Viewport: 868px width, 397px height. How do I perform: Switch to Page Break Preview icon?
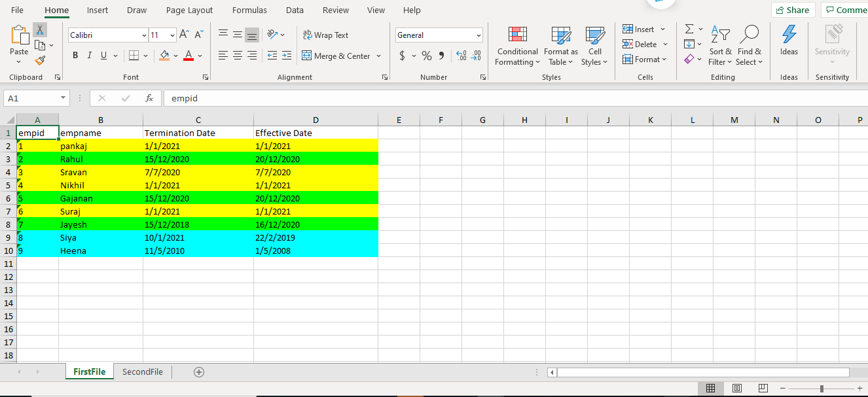pyautogui.click(x=763, y=388)
